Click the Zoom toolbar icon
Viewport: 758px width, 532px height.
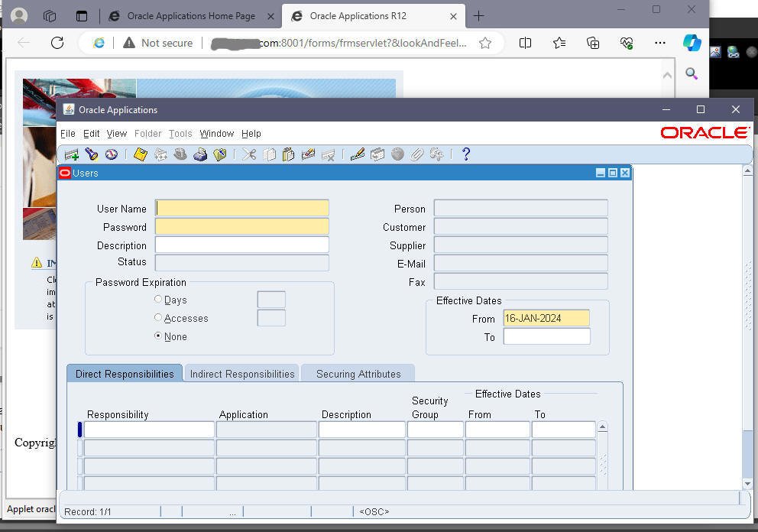point(377,154)
